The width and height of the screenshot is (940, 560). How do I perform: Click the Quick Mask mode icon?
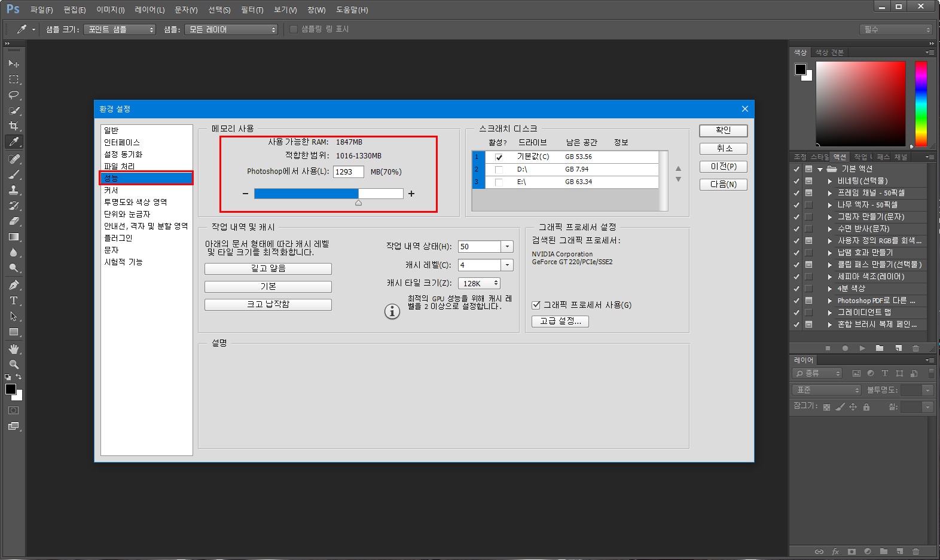point(14,411)
